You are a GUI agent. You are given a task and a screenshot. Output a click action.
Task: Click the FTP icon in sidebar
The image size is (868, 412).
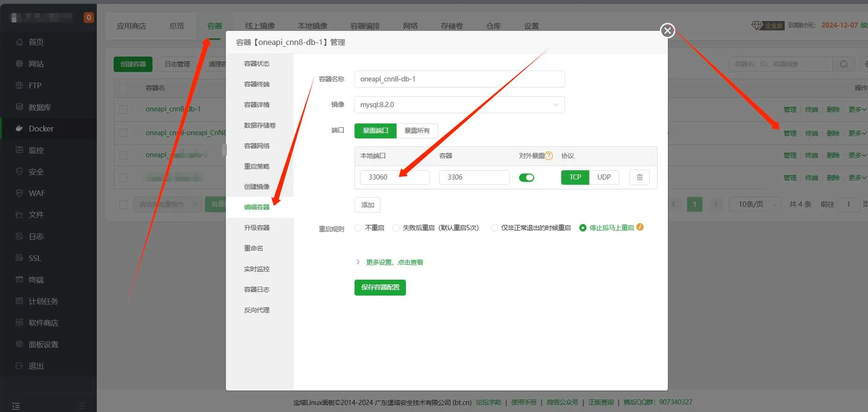19,85
